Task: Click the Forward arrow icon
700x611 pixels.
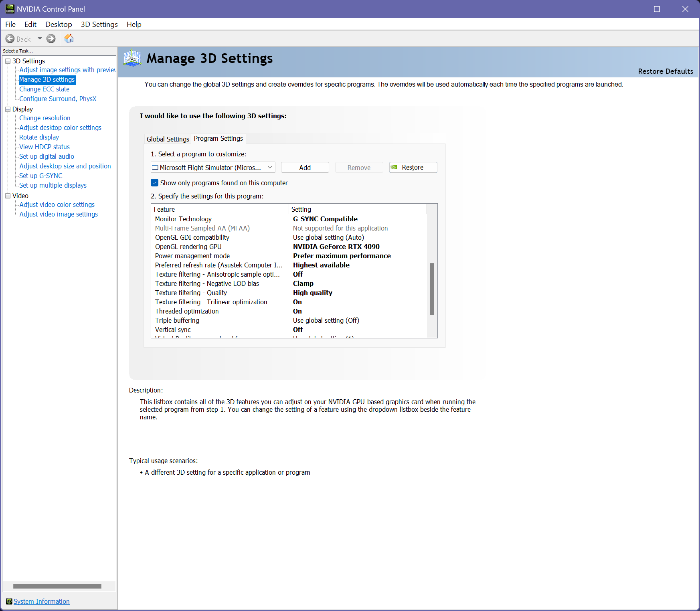Action: pos(51,39)
